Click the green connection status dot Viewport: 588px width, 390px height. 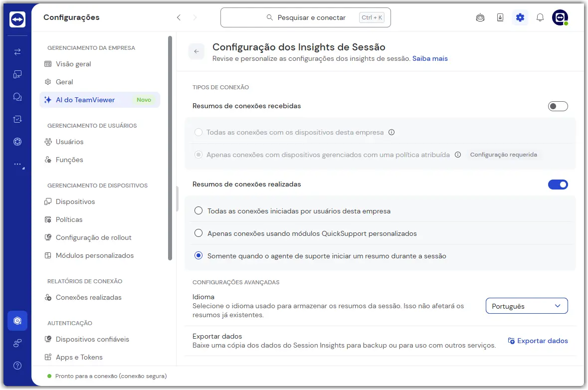click(49, 376)
